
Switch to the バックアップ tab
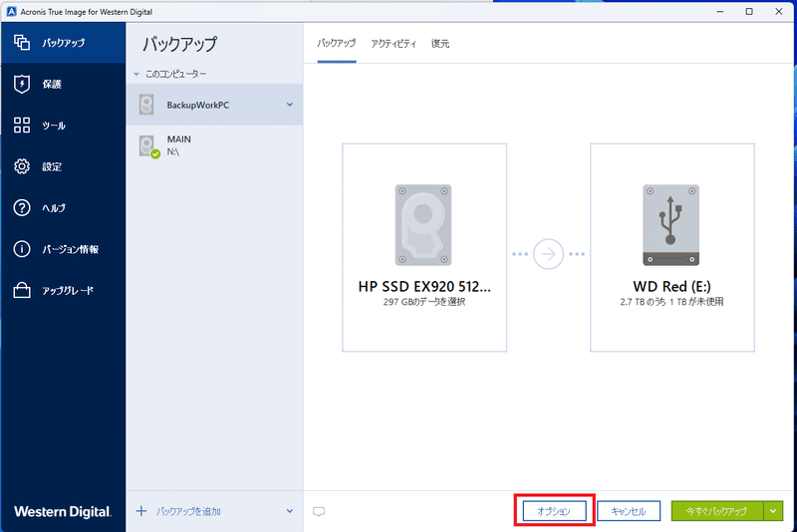[337, 44]
